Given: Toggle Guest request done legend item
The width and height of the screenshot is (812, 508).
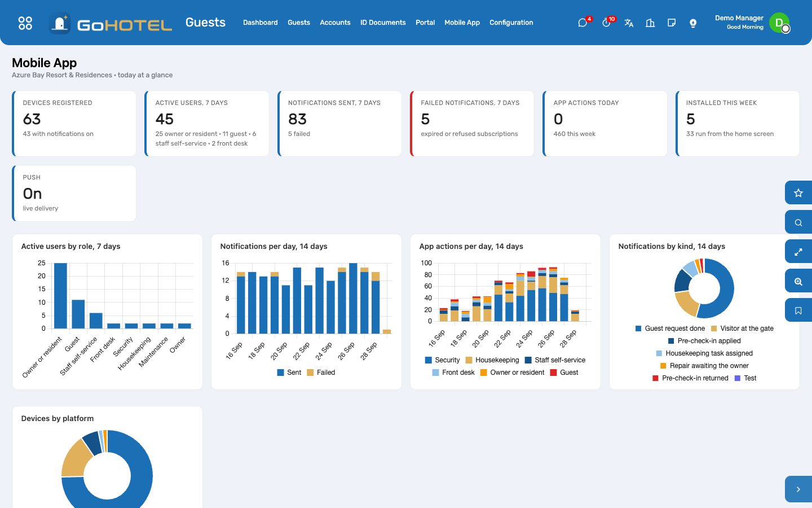Looking at the screenshot, I should pyautogui.click(x=670, y=329).
